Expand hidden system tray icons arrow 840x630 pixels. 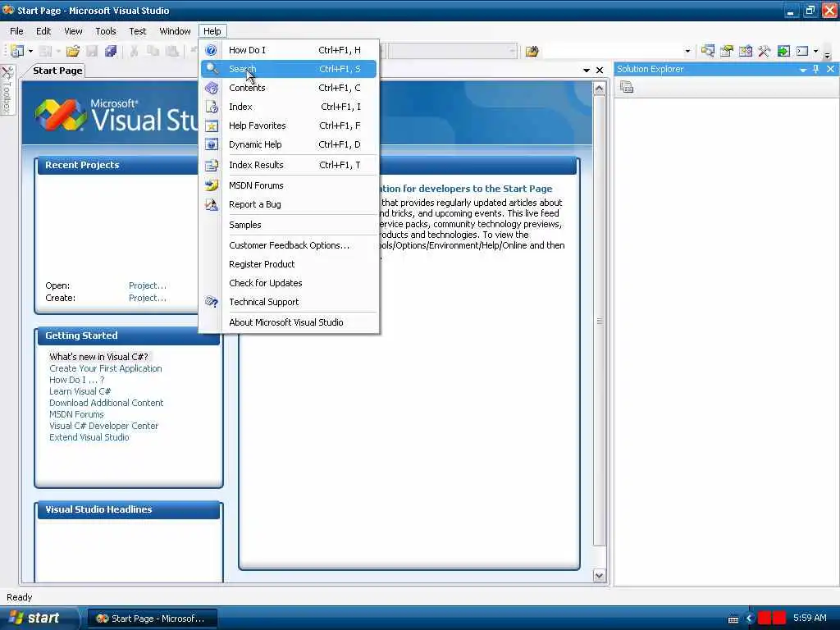[750, 619]
